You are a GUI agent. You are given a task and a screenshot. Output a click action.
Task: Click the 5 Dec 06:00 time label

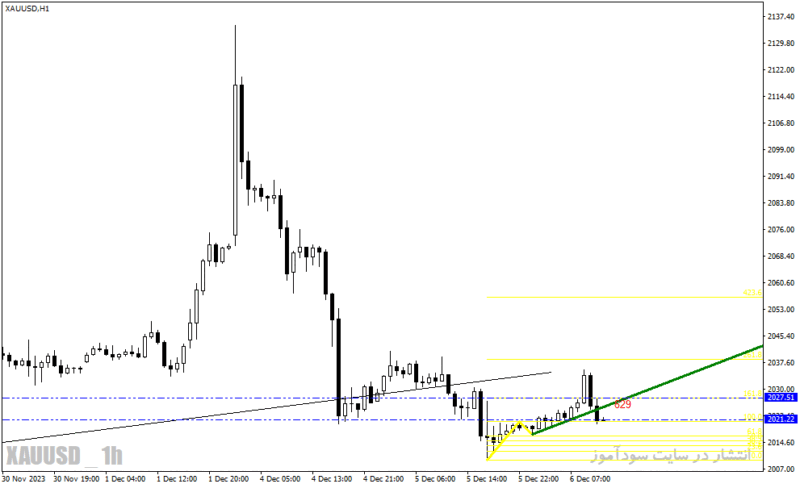pos(435,479)
